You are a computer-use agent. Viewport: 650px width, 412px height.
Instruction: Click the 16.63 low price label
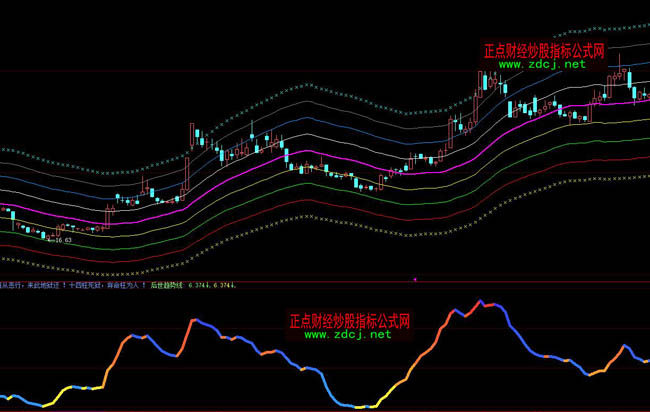(60, 241)
